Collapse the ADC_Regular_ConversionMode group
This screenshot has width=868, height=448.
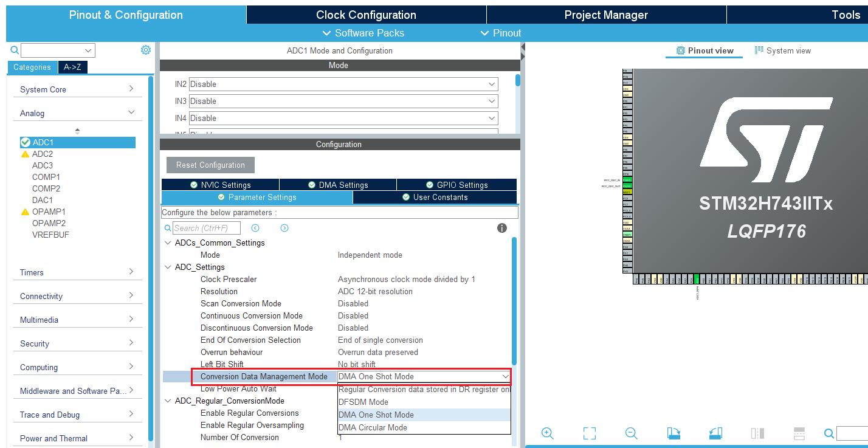click(x=168, y=401)
